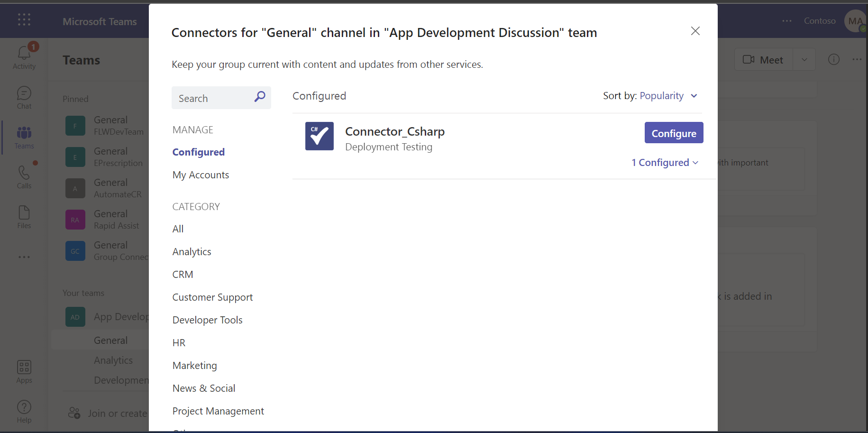868x433 pixels.
Task: Open General channel of FLWDevTeam
Action: coord(110,120)
